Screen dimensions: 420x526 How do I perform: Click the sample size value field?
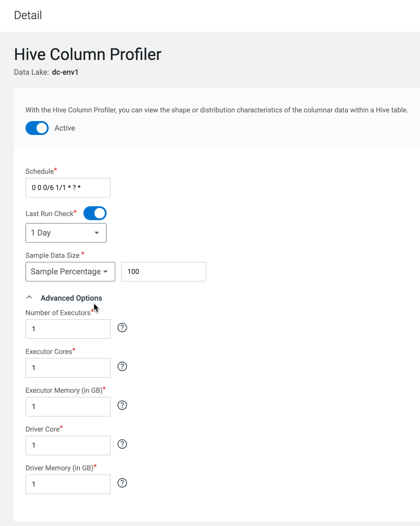[163, 272]
